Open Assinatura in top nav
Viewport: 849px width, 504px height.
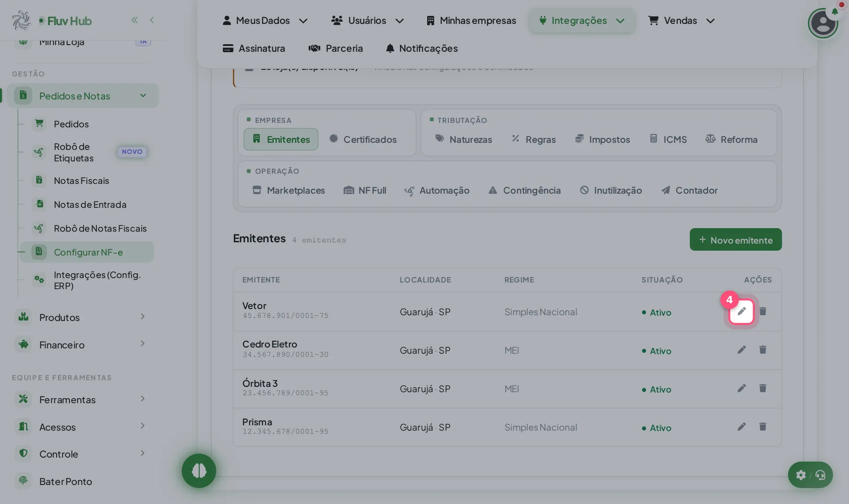tap(254, 48)
